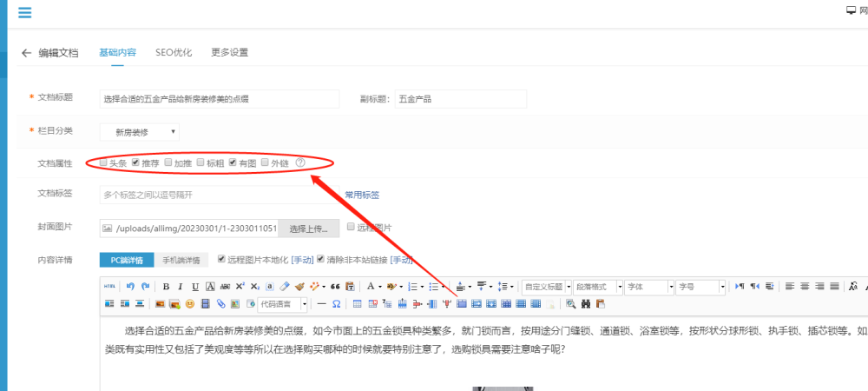
Task: Center align the text
Action: [x=805, y=287]
